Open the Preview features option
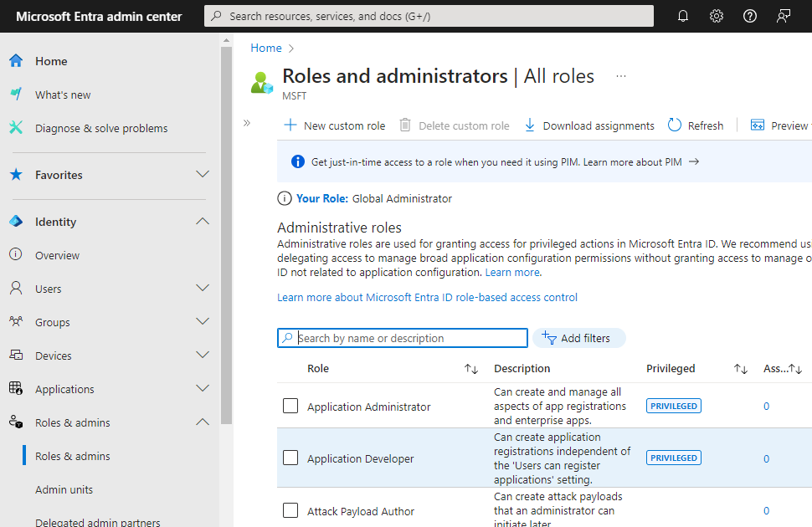This screenshot has height=527, width=812. [779, 125]
